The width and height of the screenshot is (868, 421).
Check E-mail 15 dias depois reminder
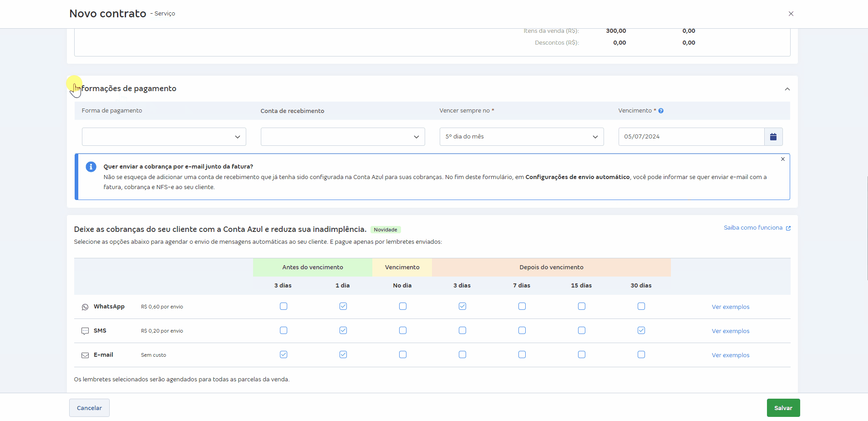(582, 354)
